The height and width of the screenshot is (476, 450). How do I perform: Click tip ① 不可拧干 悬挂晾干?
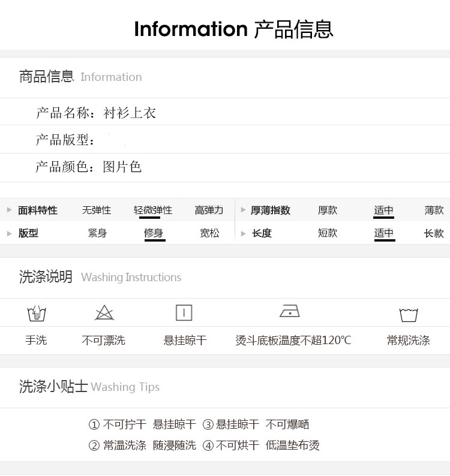click(x=142, y=424)
